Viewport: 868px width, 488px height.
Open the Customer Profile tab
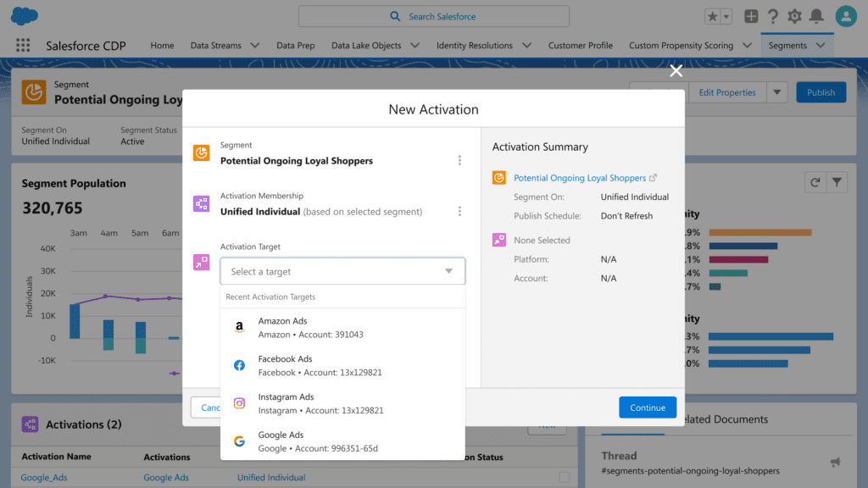pyautogui.click(x=580, y=46)
